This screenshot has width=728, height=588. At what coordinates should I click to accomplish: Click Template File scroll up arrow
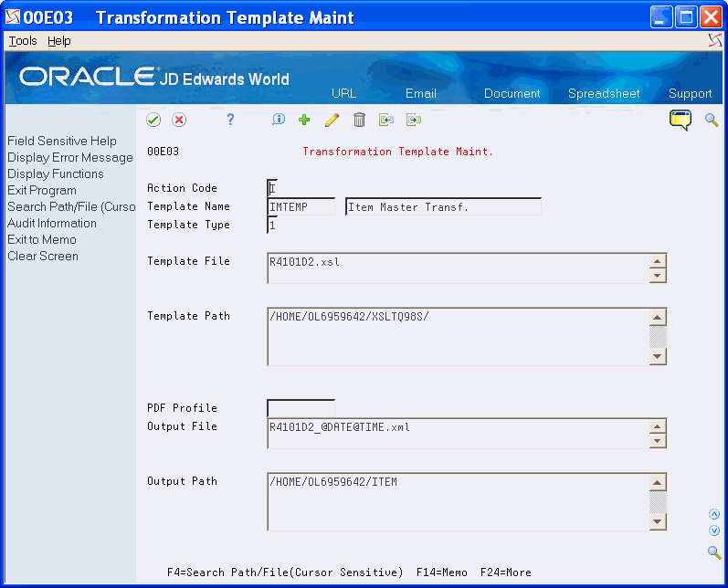click(x=658, y=261)
